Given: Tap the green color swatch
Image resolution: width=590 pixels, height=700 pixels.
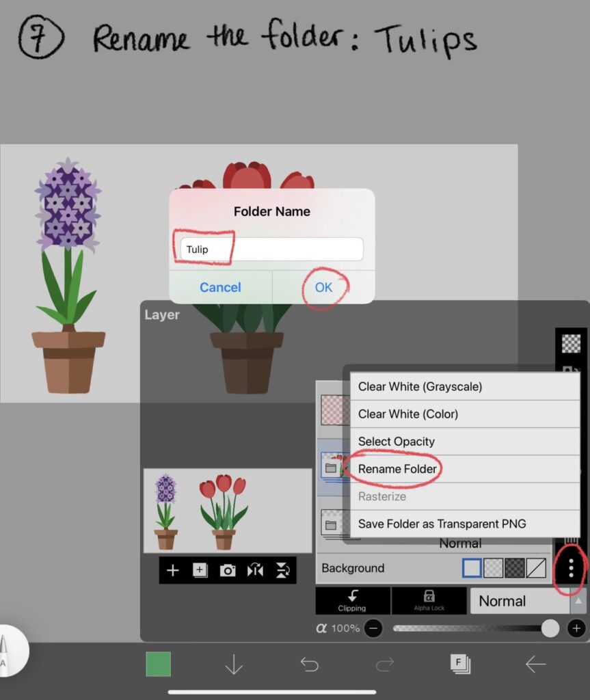Looking at the screenshot, I should (158, 664).
